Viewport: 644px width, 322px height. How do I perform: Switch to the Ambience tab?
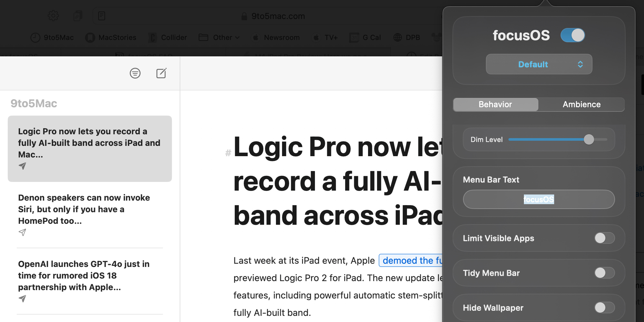click(x=581, y=104)
